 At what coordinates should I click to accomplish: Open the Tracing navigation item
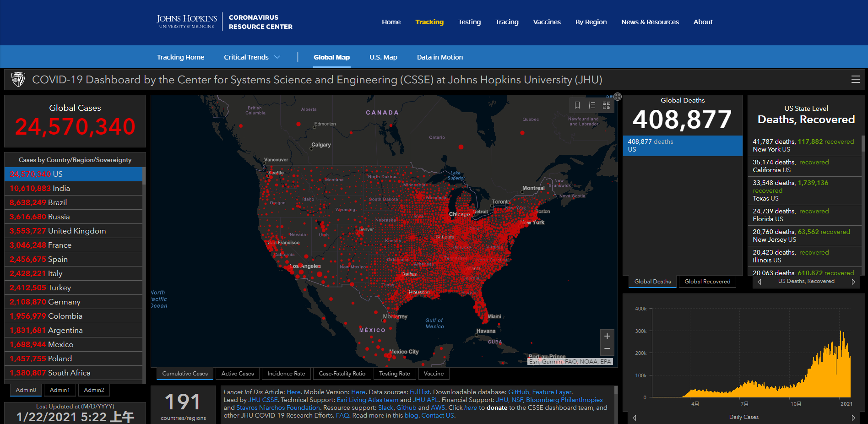click(x=507, y=22)
